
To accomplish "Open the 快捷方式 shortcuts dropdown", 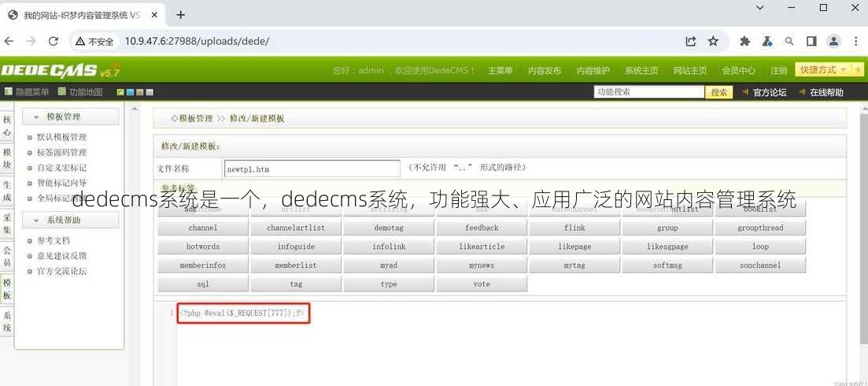I will pos(823,70).
